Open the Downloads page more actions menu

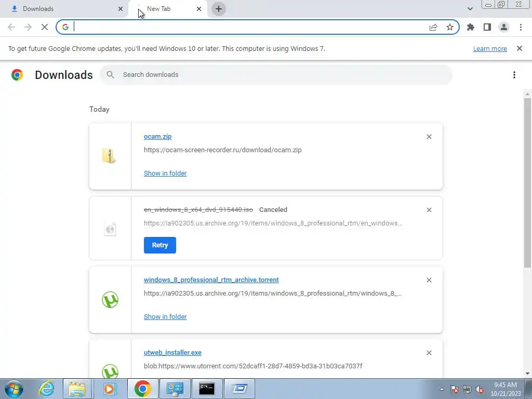514,75
